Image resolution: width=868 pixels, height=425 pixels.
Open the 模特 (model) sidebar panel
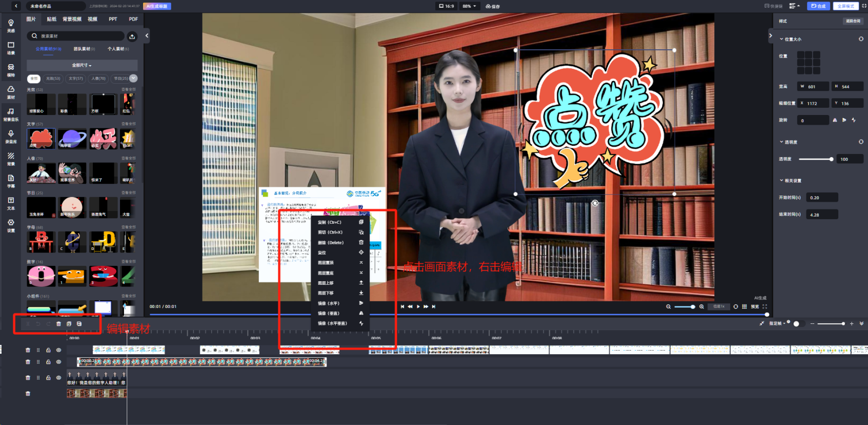[x=11, y=70]
